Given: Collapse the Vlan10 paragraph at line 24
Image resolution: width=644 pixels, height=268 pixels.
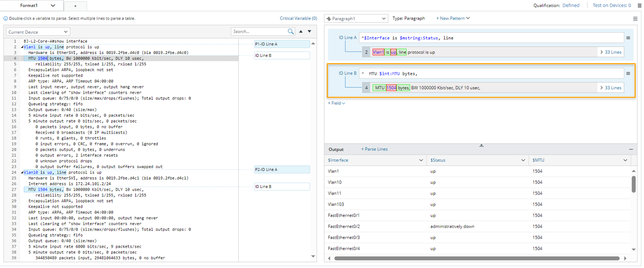Looking at the screenshot, I should click(22, 172).
